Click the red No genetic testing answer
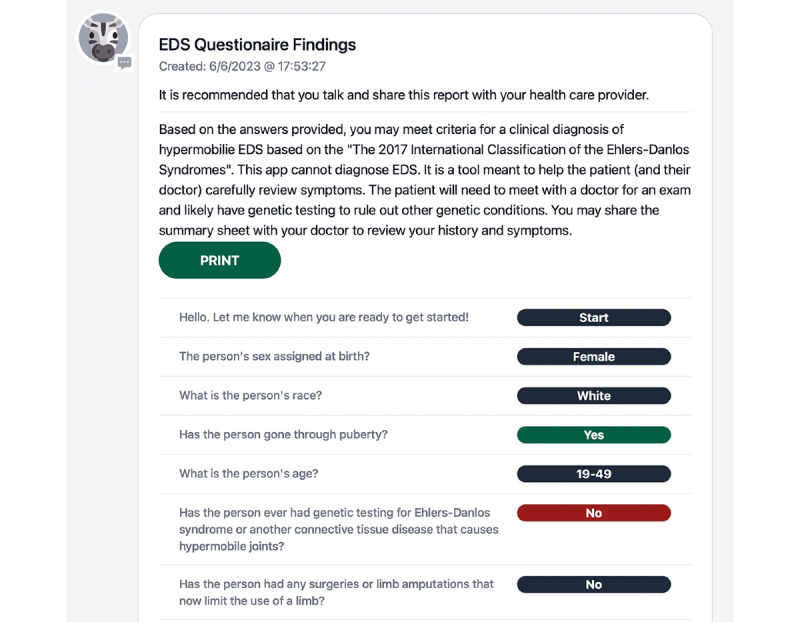Viewport: 800px width, 622px height. coord(593,513)
